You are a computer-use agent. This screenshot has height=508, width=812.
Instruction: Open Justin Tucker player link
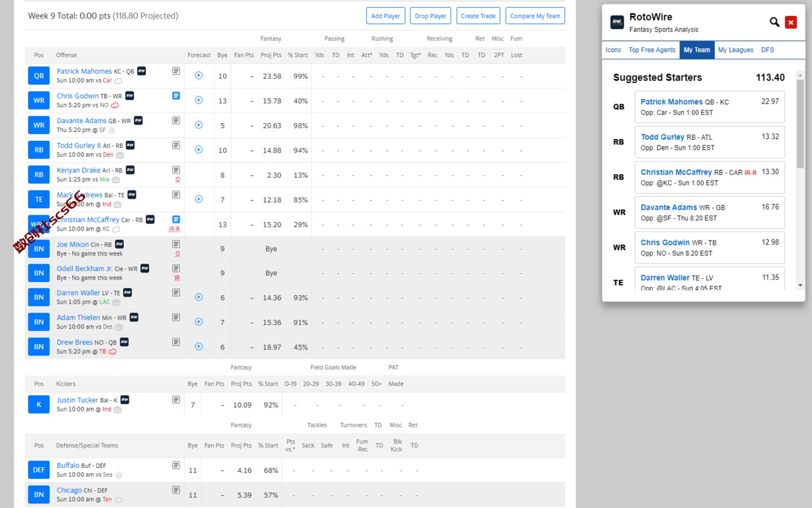click(77, 400)
